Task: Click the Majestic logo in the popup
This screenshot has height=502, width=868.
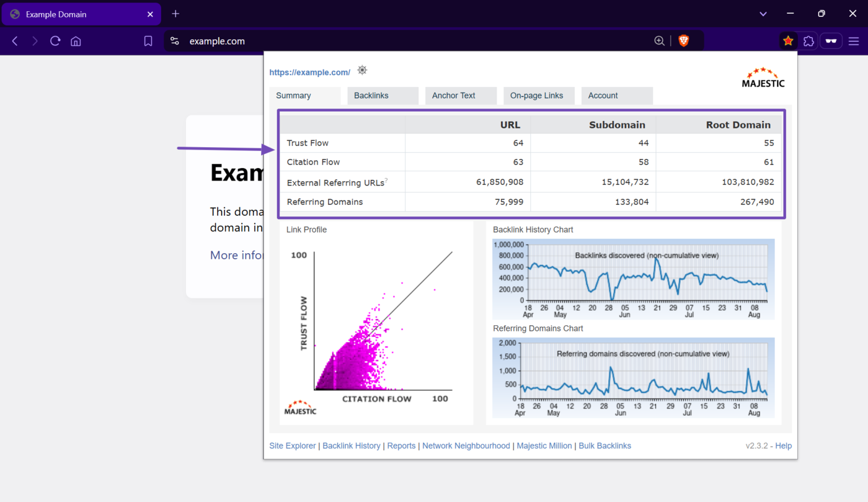Action: pos(763,78)
